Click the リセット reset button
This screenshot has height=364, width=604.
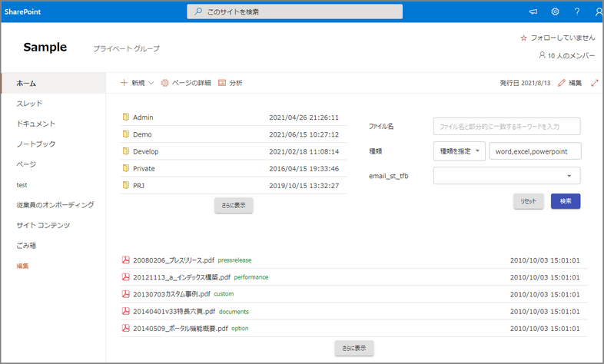529,201
